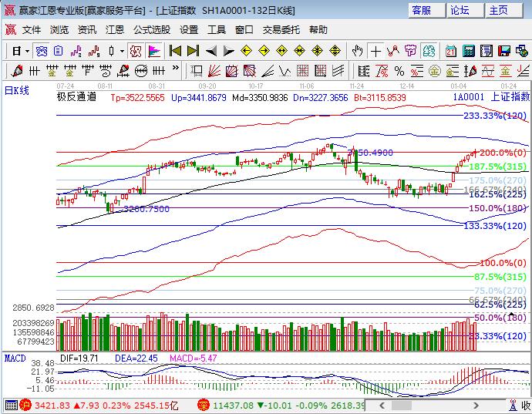Open the calendar icon in toolbar

[450, 51]
